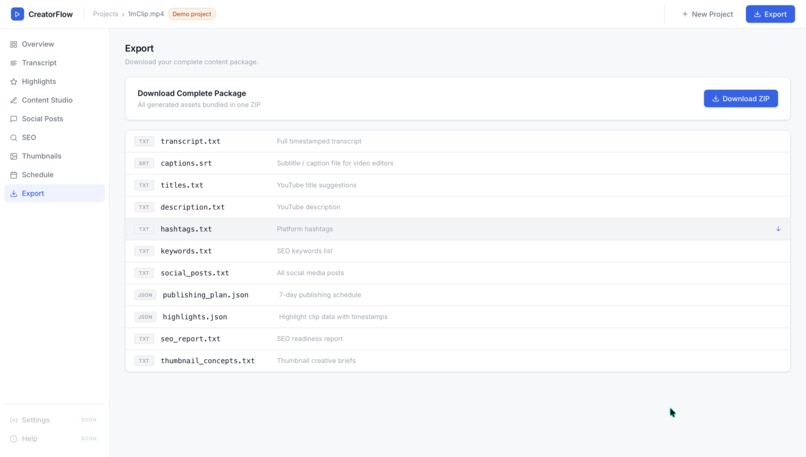
Task: Click the Demo project badge
Action: click(192, 14)
